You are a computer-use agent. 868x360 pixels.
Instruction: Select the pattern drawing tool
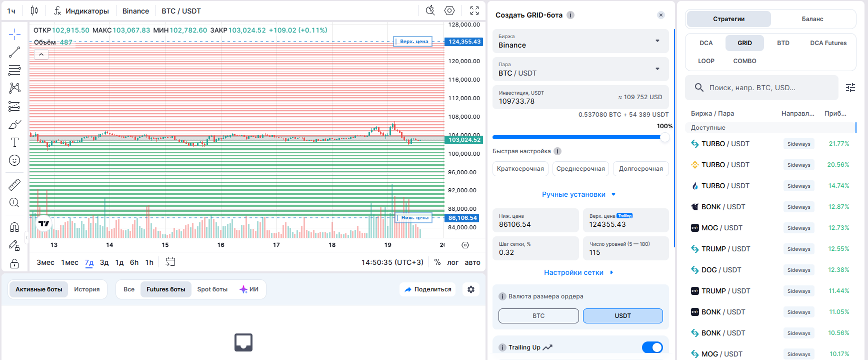pos(14,88)
